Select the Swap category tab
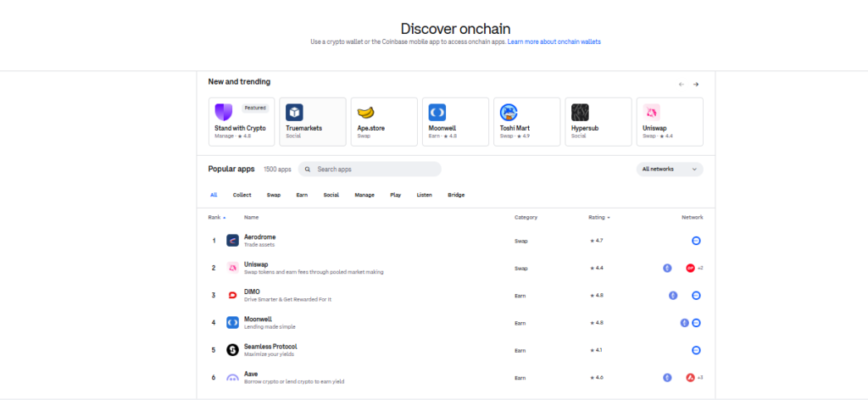The width and height of the screenshot is (868, 400). [274, 195]
